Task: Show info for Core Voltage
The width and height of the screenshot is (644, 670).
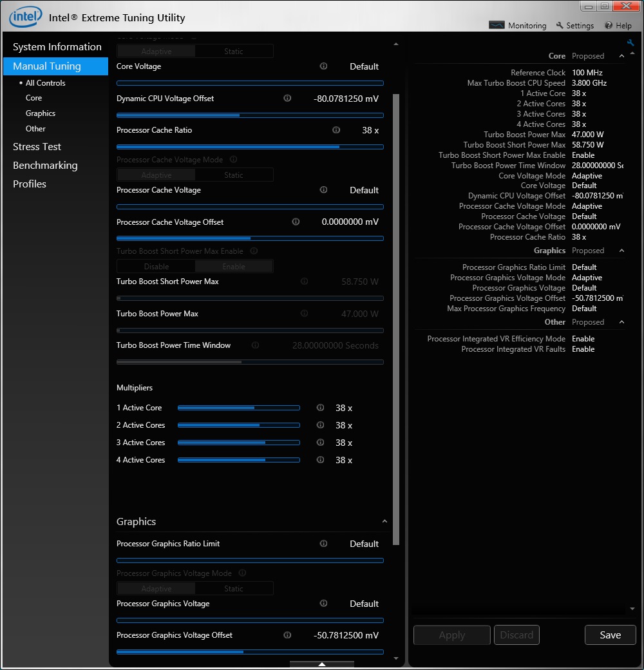Action: tap(324, 66)
